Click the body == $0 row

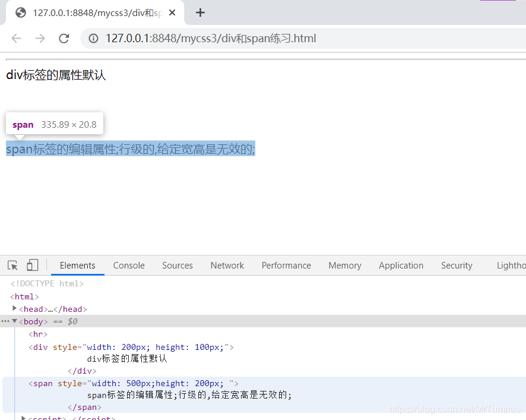pyautogui.click(x=263, y=321)
